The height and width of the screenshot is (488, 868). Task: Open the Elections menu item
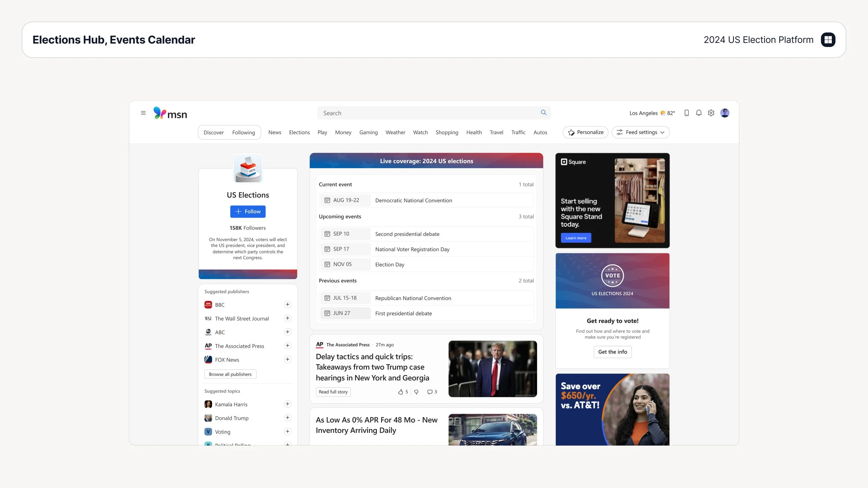[299, 133]
